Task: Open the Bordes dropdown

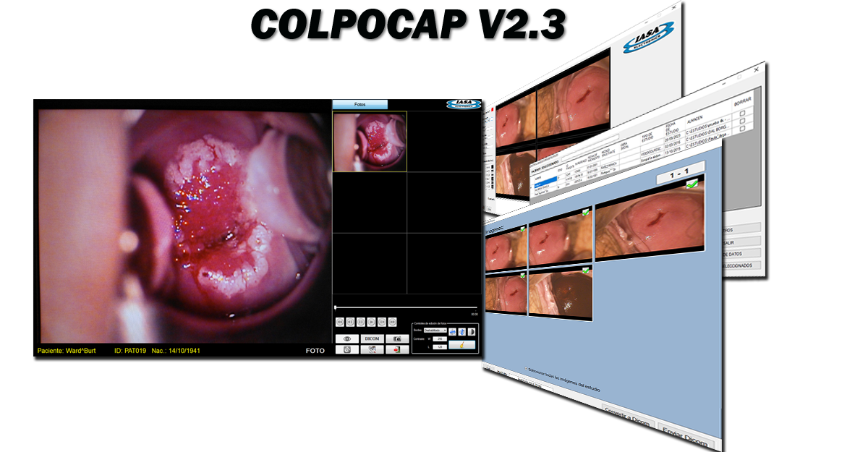Action: [435, 331]
